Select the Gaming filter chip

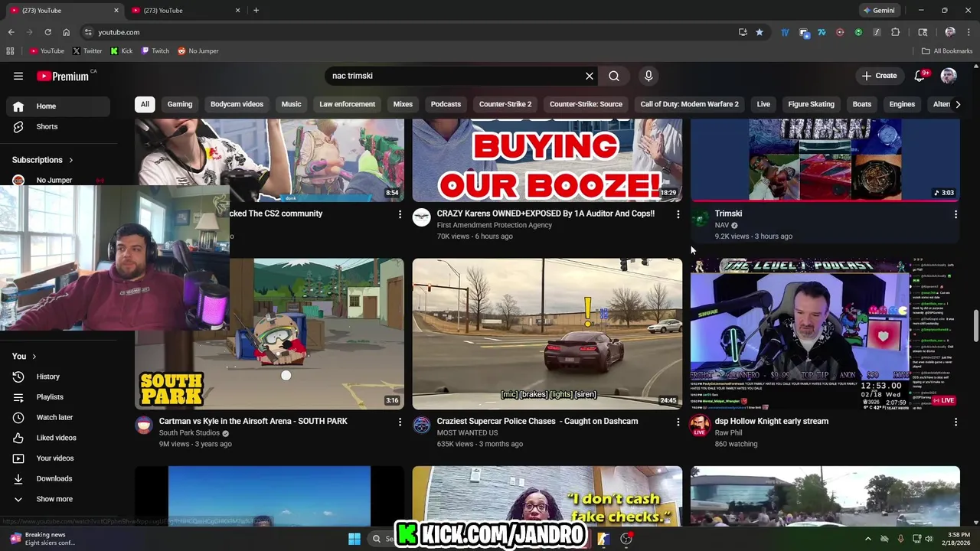180,104
